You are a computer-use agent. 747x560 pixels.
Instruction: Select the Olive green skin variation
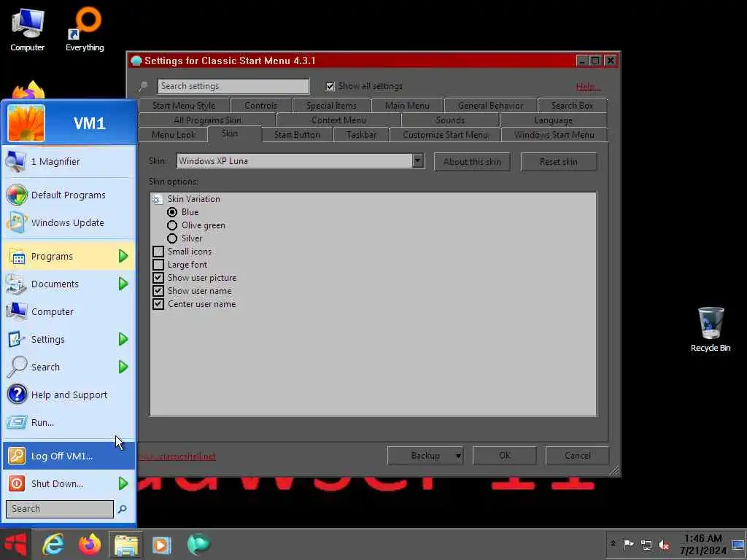click(x=172, y=225)
